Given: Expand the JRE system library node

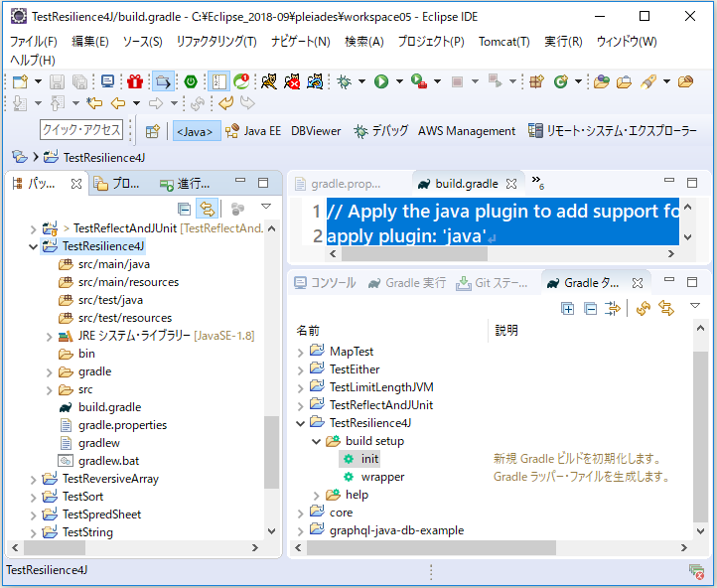Looking at the screenshot, I should [x=49, y=337].
